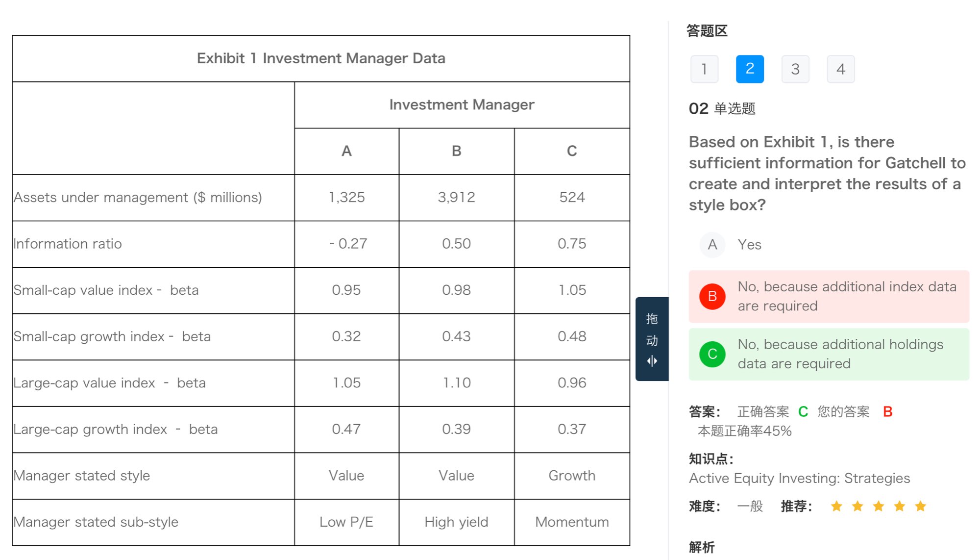Screen dimensions: 980x560
Task: Jump to question 4 tab
Action: pyautogui.click(x=841, y=69)
